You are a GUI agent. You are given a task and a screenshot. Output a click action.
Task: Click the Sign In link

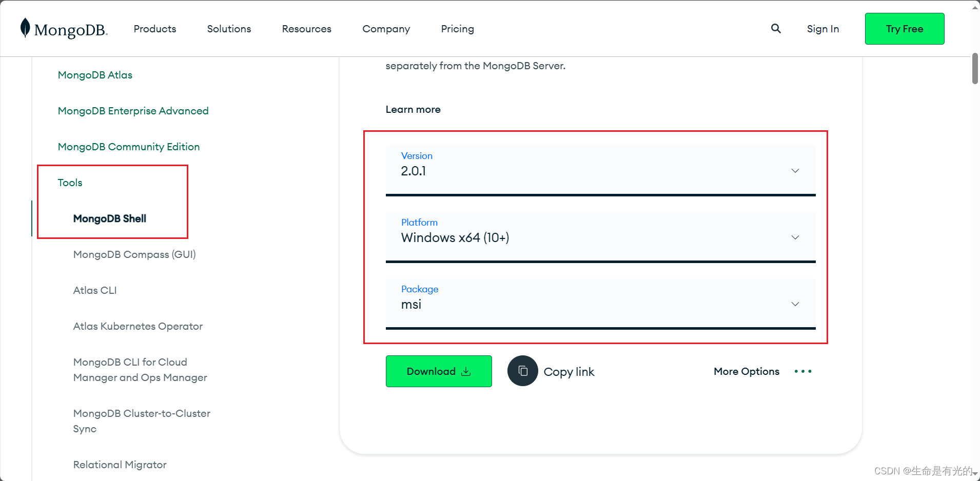[x=823, y=29]
